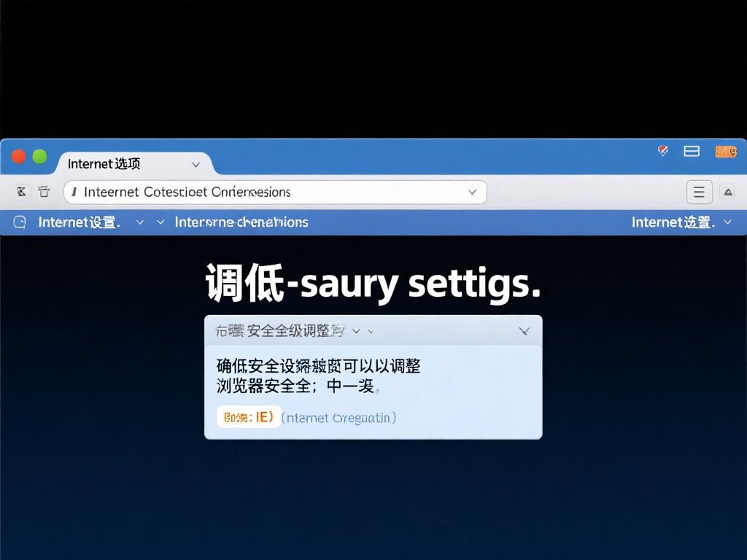Viewport: 747px width, 560px height.
Task: Click the 即绕: IE button in the dialog
Action: tap(248, 417)
